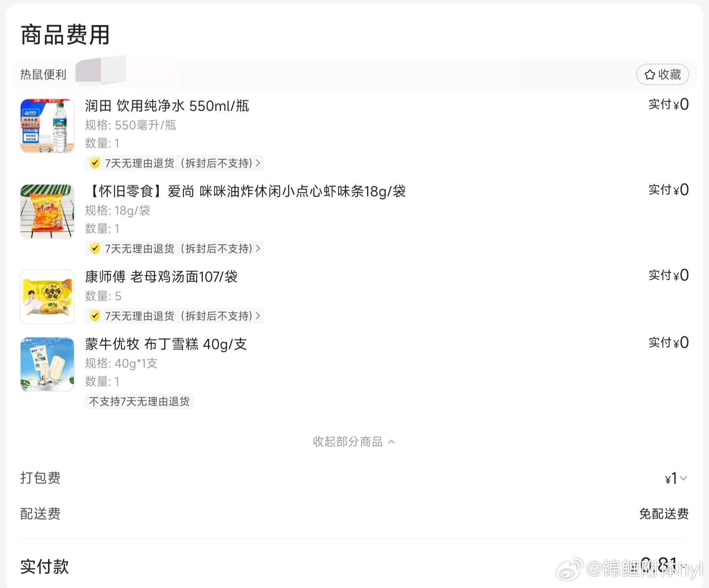Open return policy arrow under 虾味条 snack
The height and width of the screenshot is (588, 709).
point(258,249)
